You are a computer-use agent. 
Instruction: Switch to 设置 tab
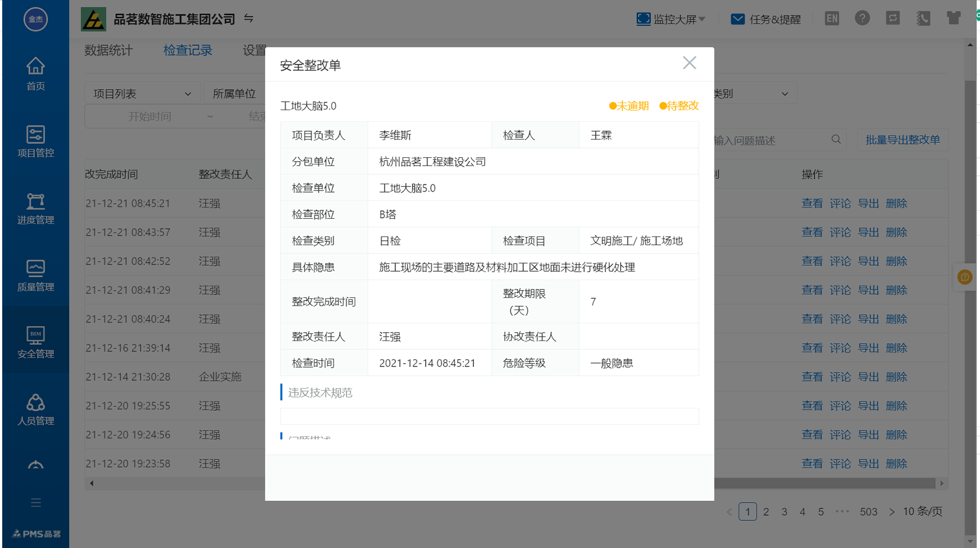pyautogui.click(x=254, y=50)
